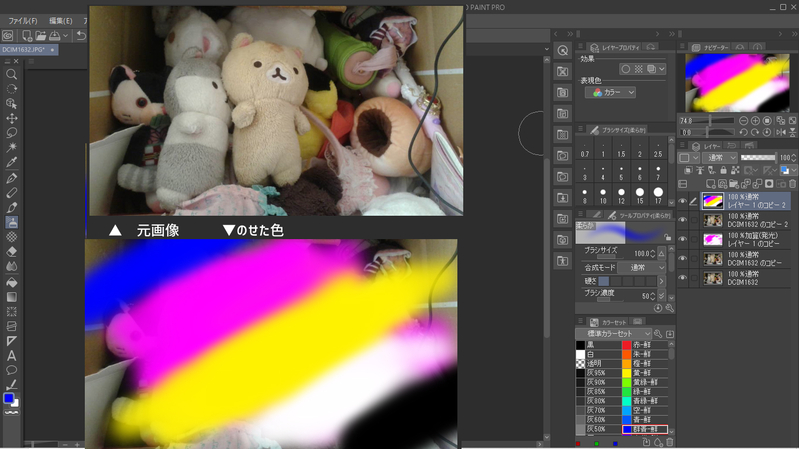Click the New canvas icon
The height and width of the screenshot is (449, 799).
point(26,35)
